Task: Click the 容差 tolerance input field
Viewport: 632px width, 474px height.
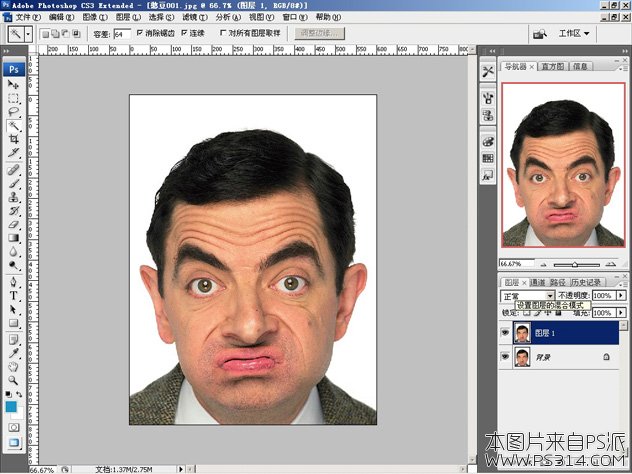Action: point(121,33)
